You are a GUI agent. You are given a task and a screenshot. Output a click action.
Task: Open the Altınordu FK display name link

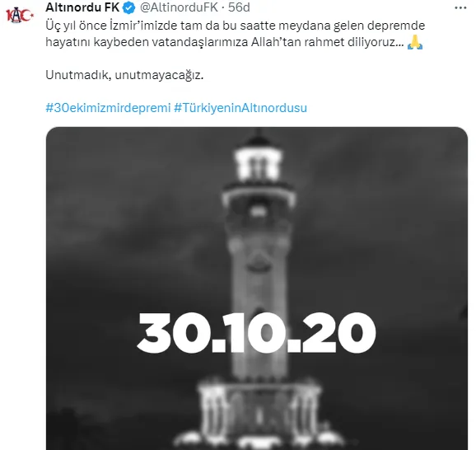(82, 7)
